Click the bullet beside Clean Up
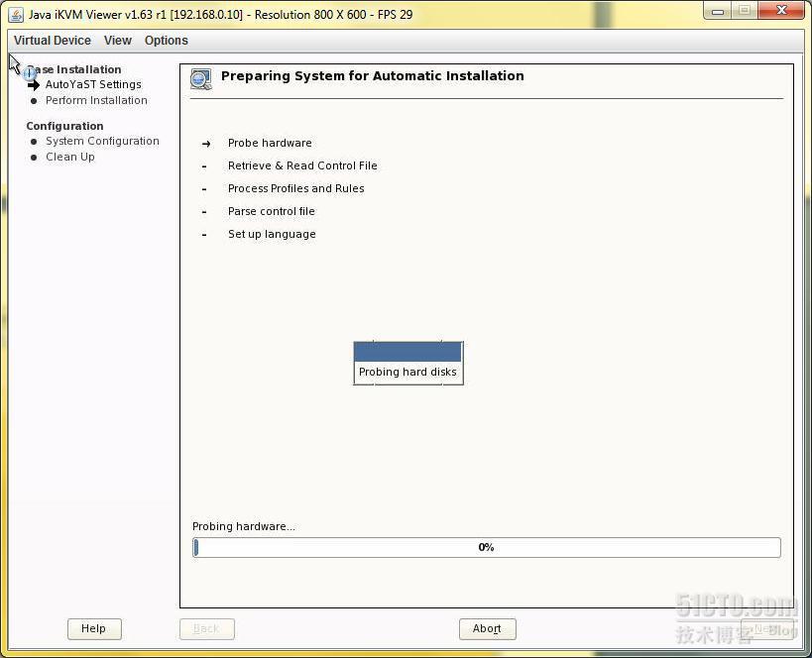Screen dimensions: 812x658 click(34, 158)
